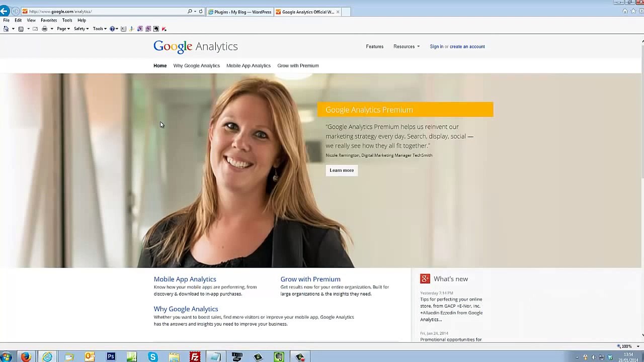
Task: Open the zoom level 100% dropdown
Action: coord(638,346)
